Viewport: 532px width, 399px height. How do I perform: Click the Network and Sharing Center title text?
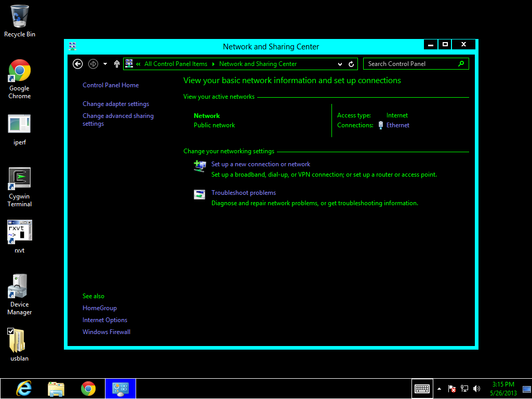271,47
